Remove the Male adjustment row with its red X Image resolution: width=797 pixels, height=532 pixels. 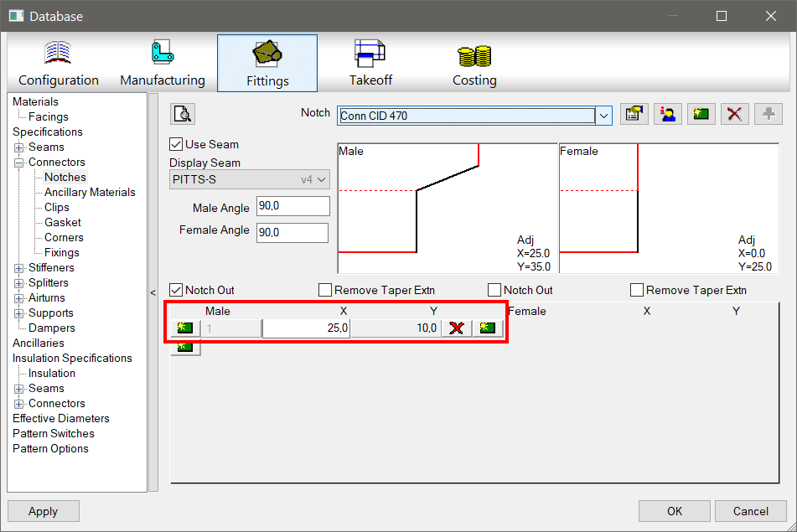point(457,328)
